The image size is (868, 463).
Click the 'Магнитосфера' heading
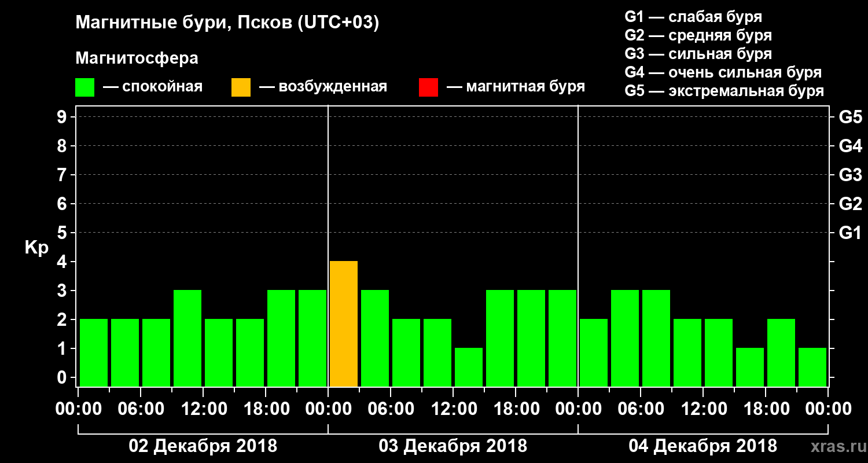click(x=137, y=58)
